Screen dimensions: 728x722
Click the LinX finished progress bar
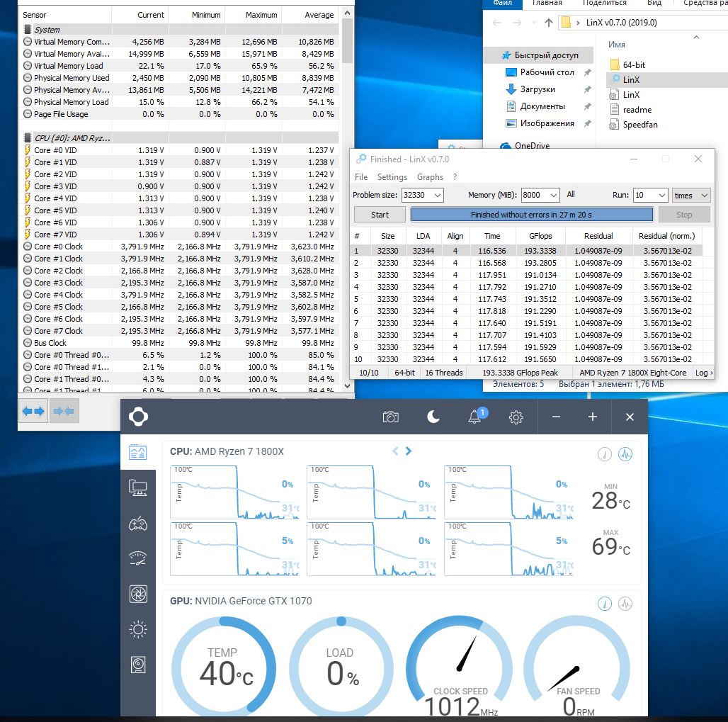click(532, 215)
